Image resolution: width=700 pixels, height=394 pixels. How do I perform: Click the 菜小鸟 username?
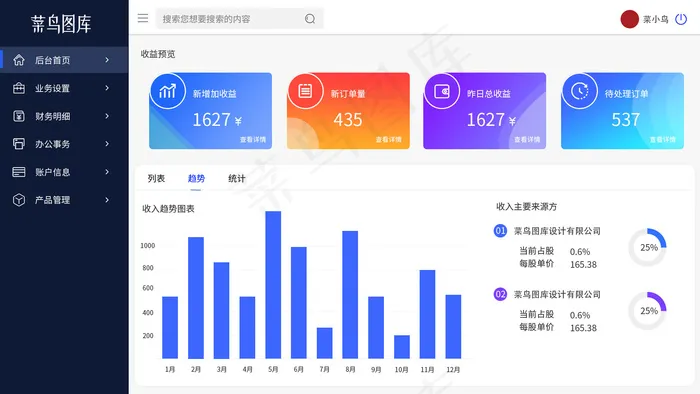click(x=655, y=19)
